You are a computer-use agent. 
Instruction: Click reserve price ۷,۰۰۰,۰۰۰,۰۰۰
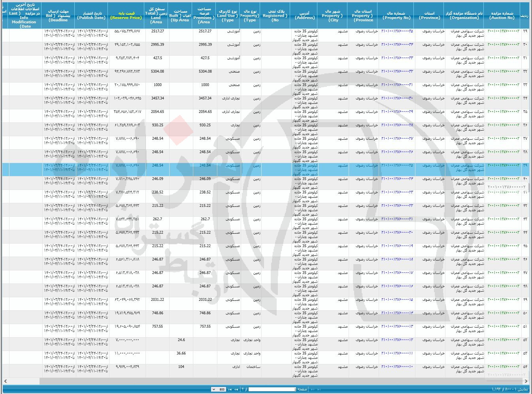pos(127,340)
